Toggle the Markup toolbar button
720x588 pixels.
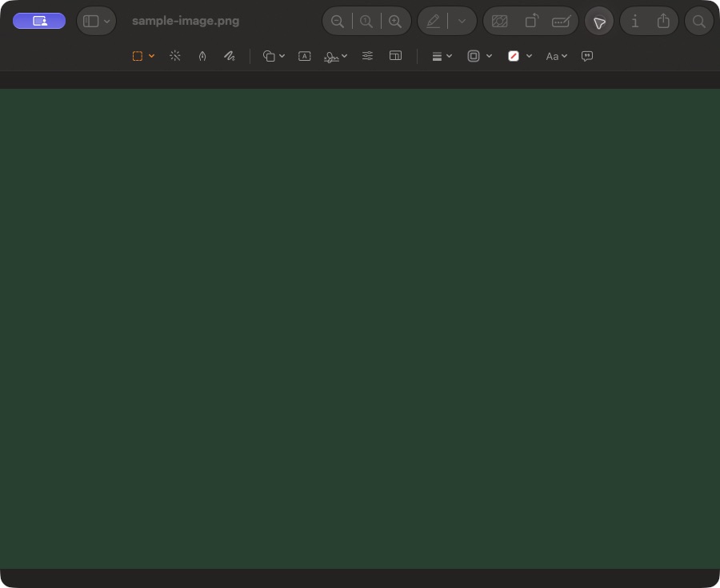click(x=599, y=22)
